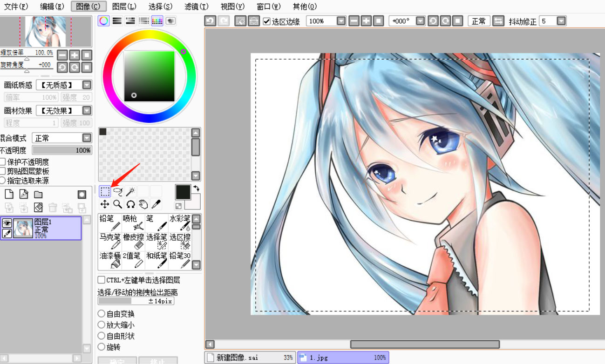Image resolution: width=605 pixels, height=364 pixels.
Task: Adjust the 拖拽检出距离 slider
Action: coord(136,301)
